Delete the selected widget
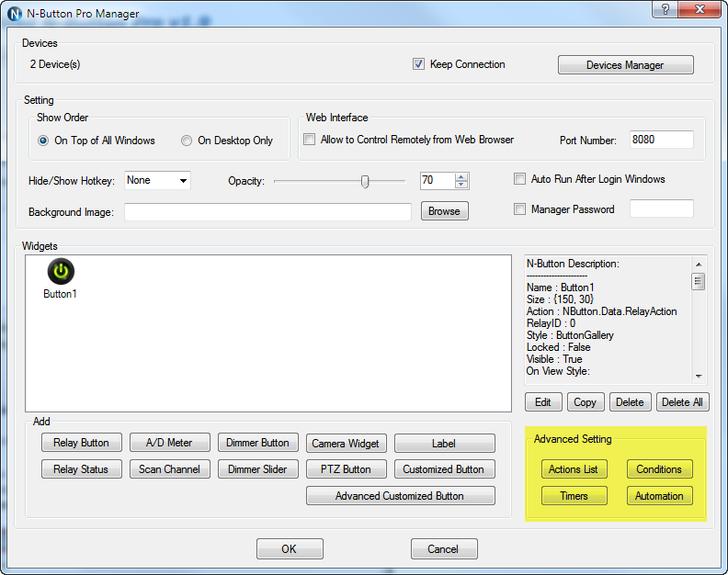This screenshot has height=575, width=728. point(630,402)
